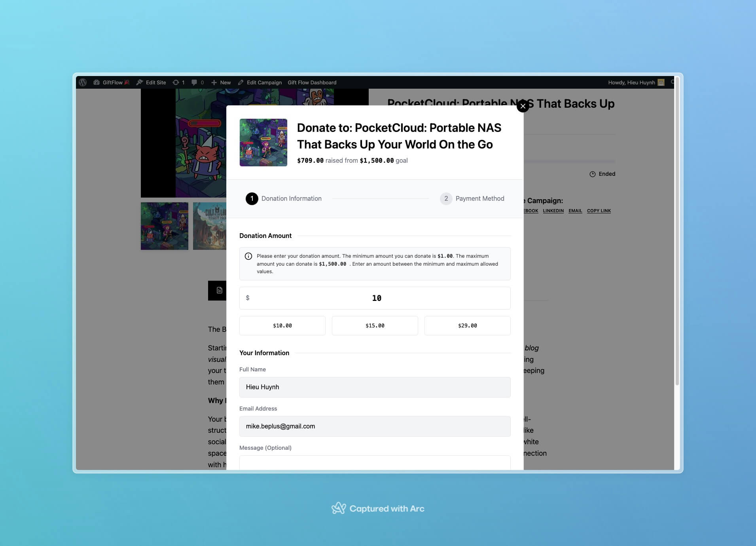Share campaign via LinkedIn link
This screenshot has width=756, height=546.
pyautogui.click(x=553, y=211)
